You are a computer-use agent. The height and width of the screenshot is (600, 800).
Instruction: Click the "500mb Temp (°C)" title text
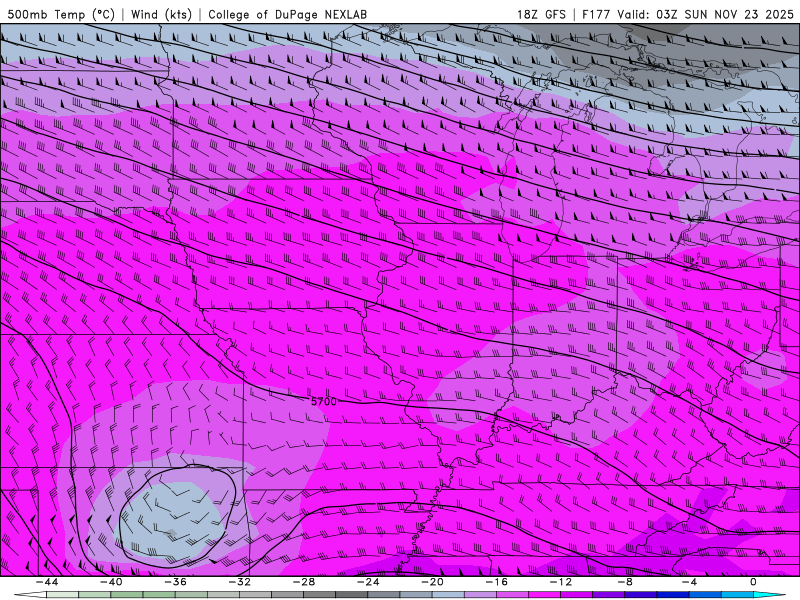point(61,14)
